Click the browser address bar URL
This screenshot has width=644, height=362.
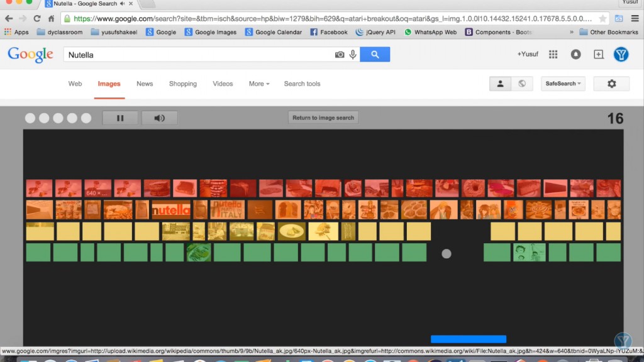click(x=333, y=18)
